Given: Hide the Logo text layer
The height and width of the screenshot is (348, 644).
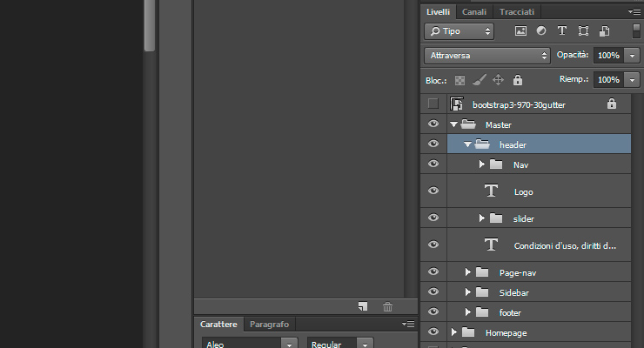Looking at the screenshot, I should pos(433,191).
